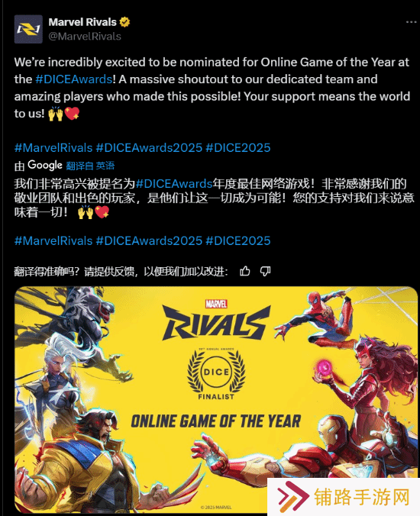
Task: Open first #MarvelRivals hashtag under English text
Action: (x=53, y=148)
